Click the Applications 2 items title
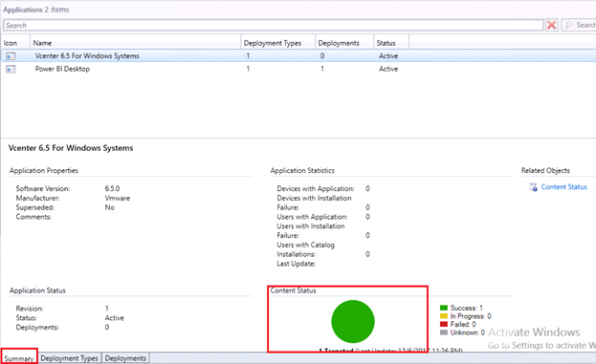 (x=36, y=10)
